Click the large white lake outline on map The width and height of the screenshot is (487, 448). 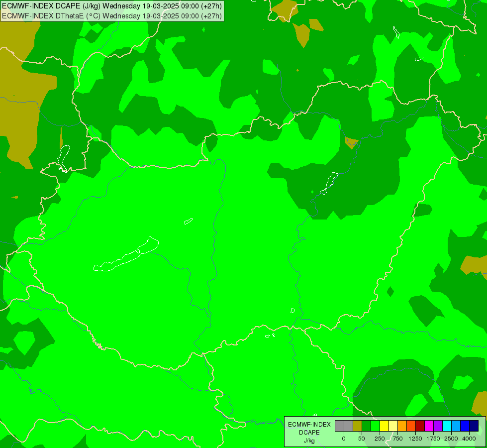(x=126, y=254)
